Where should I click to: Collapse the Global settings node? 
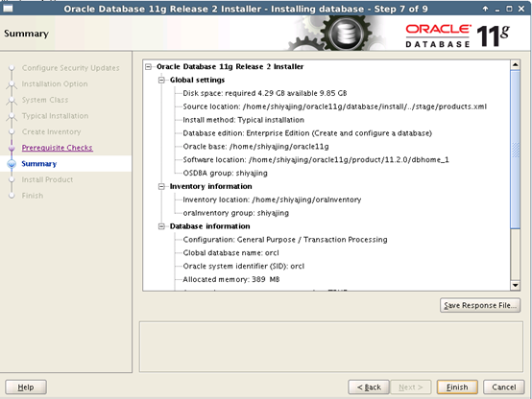[161, 80]
